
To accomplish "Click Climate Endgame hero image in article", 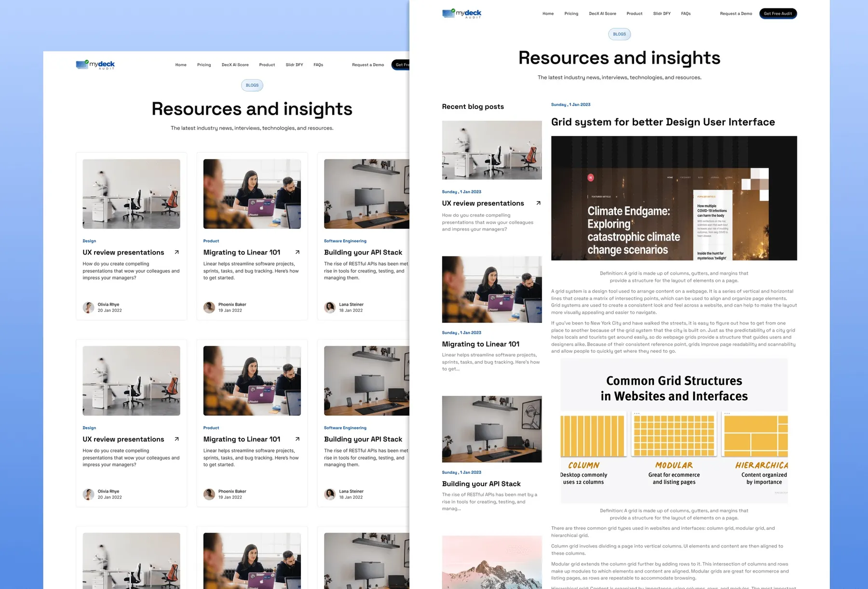I will pos(674,198).
